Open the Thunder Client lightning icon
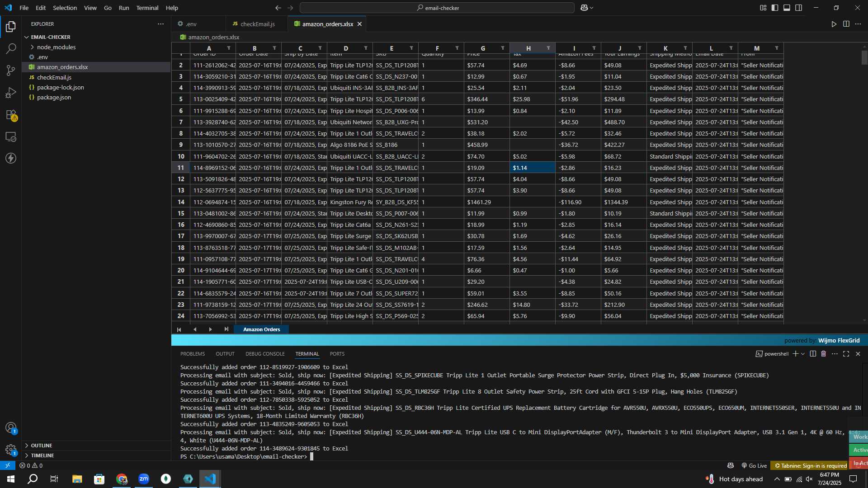This screenshot has width=868, height=488. [11, 158]
